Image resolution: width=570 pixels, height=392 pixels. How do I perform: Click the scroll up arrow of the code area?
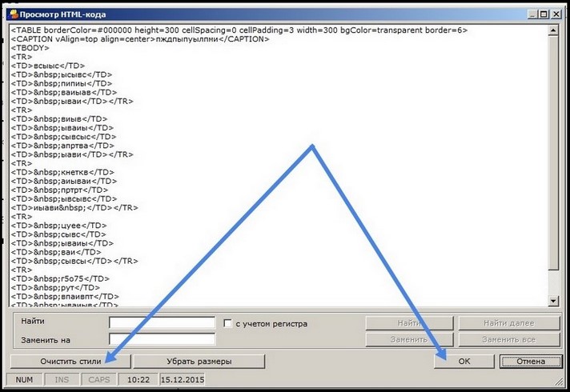coord(552,30)
